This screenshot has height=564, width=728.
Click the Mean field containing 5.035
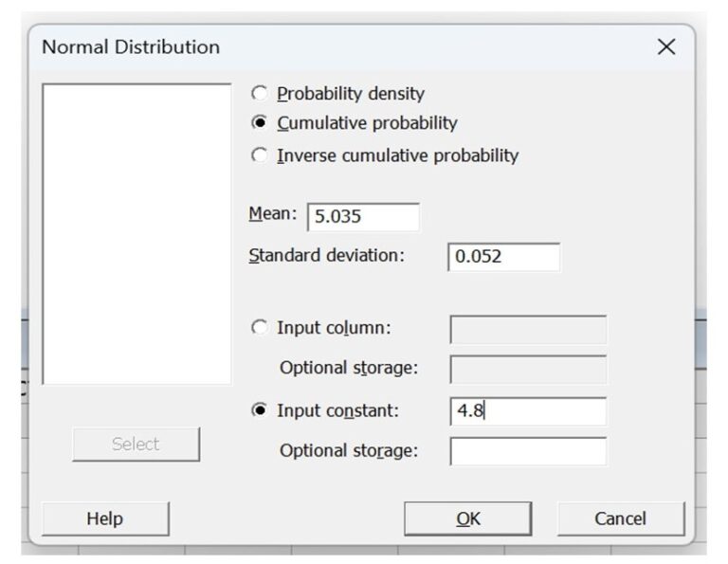click(x=363, y=216)
